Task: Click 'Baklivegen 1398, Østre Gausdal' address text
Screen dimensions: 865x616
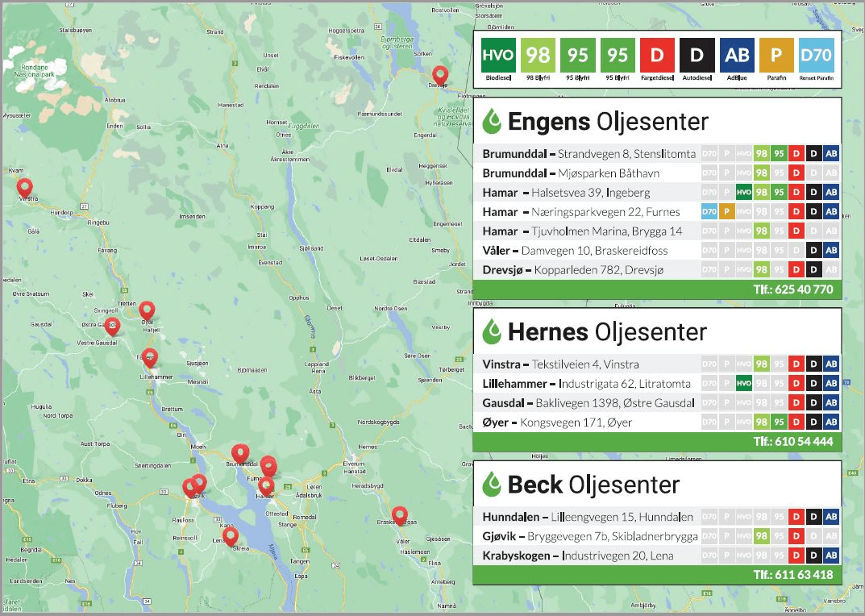Action: [x=615, y=403]
